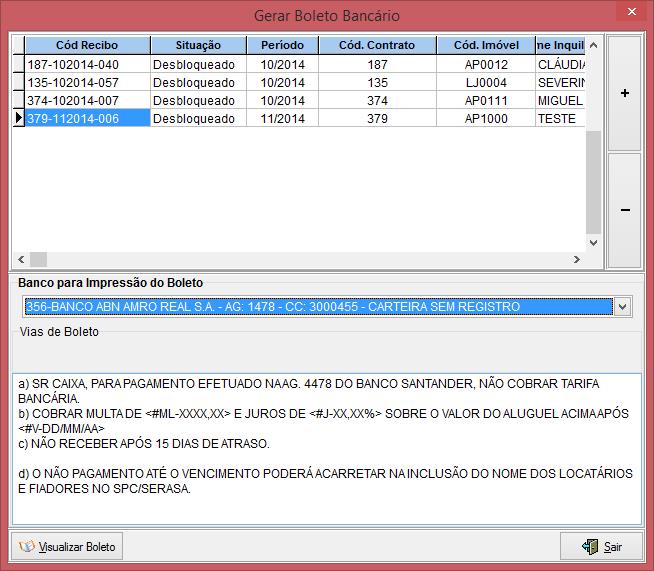Click the Cód. Imóvel column header
654x571 pixels.
tap(486, 45)
